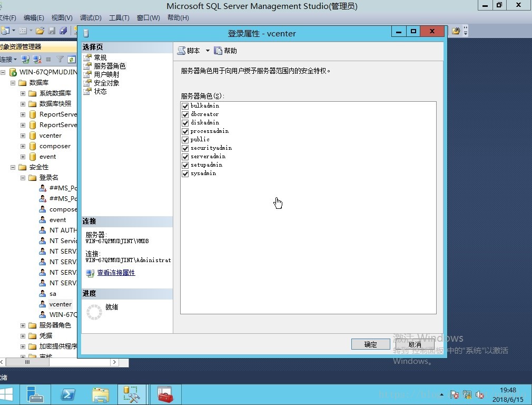Click the composer database cylinder icon
This screenshot has width=532, height=405.
coord(33,146)
